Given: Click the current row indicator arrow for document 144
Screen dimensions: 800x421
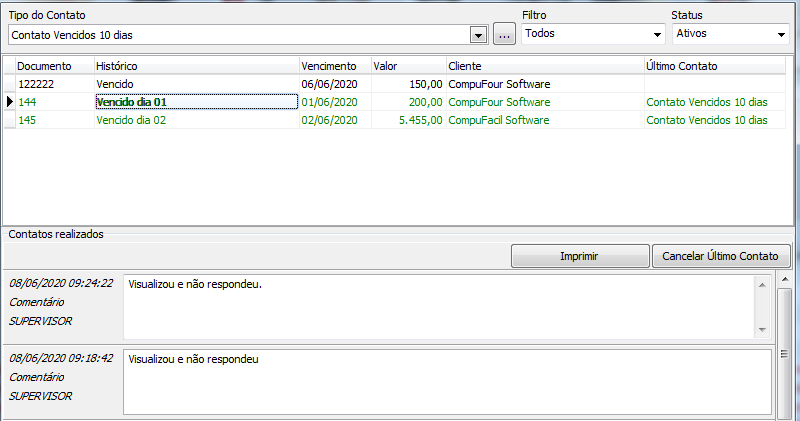Looking at the screenshot, I should pyautogui.click(x=9, y=102).
